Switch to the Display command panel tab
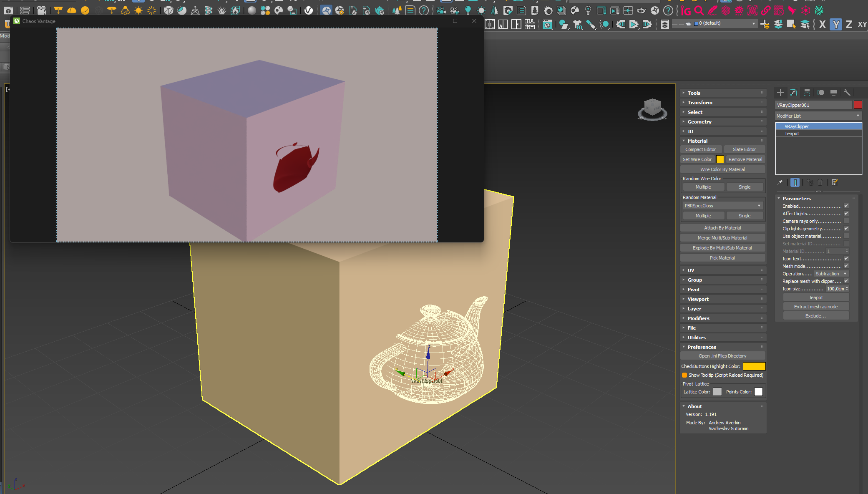This screenshot has width=868, height=494. pos(834,93)
